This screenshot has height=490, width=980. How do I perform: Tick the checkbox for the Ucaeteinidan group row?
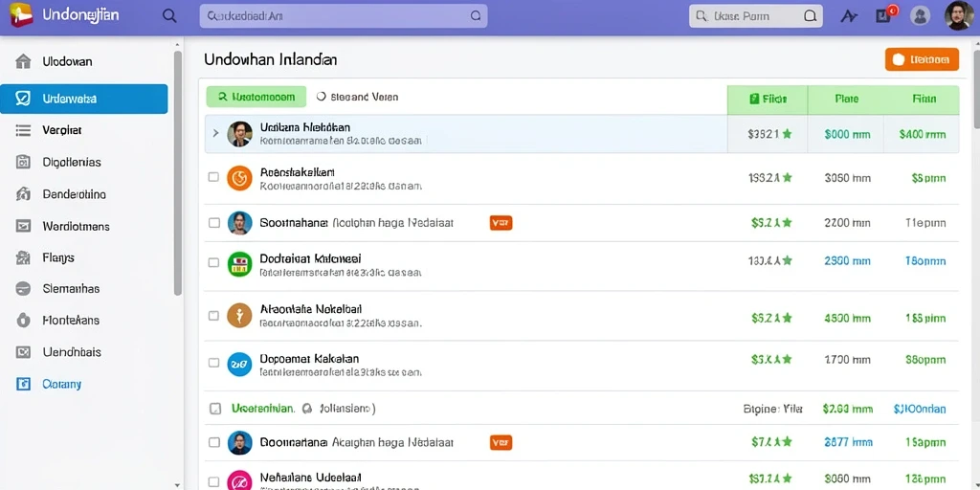(x=215, y=409)
